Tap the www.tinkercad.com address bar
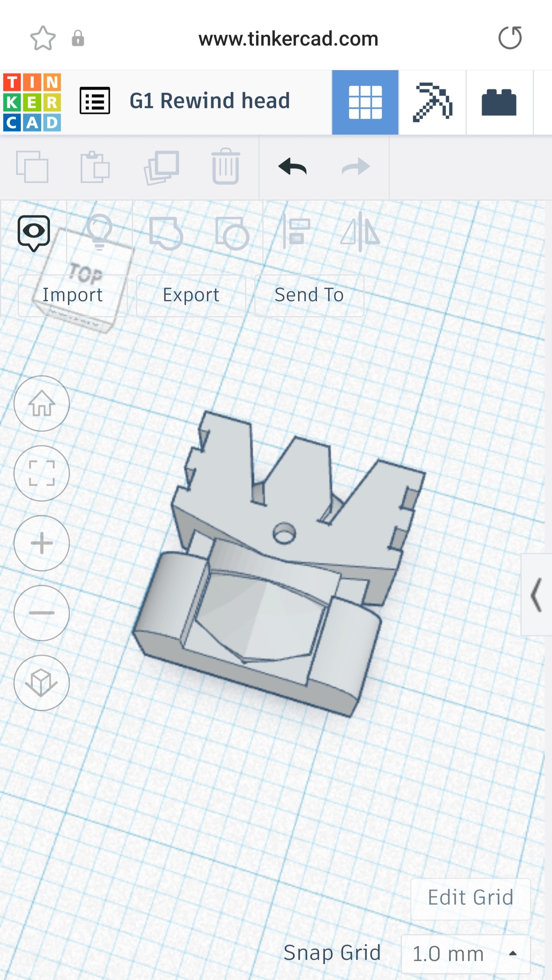This screenshot has height=980, width=552. (288, 39)
